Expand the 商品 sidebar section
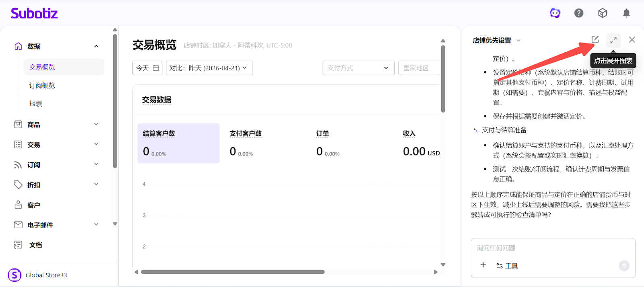 point(56,125)
